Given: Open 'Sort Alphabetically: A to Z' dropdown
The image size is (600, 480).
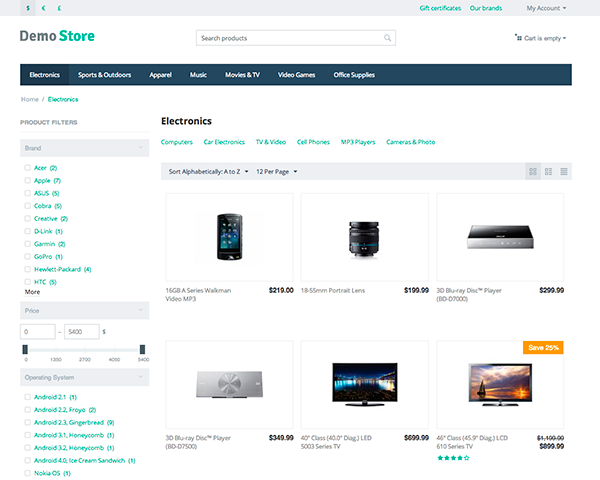Looking at the screenshot, I should 209,171.
